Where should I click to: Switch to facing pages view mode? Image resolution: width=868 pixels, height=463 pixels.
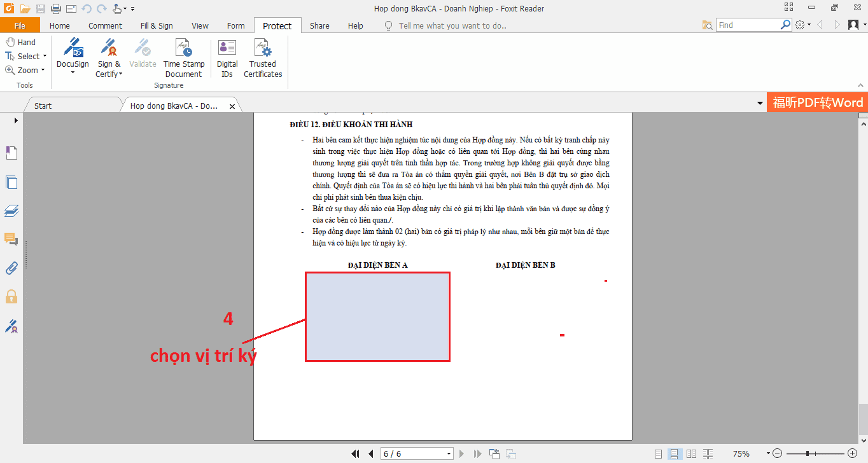pos(690,453)
